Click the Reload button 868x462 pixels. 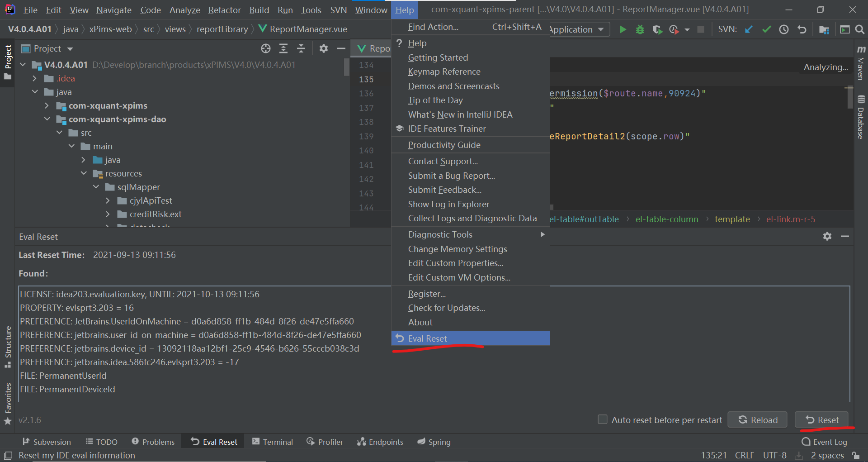[757, 419]
